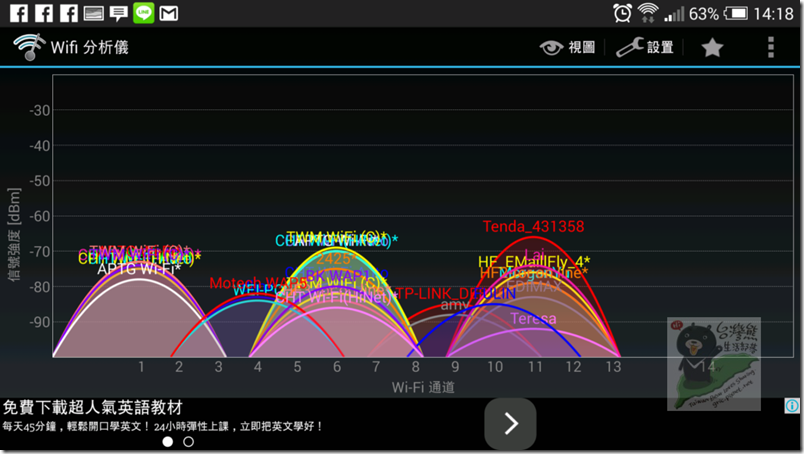Select the second ad page dot
This screenshot has width=804, height=454.
[x=188, y=442]
